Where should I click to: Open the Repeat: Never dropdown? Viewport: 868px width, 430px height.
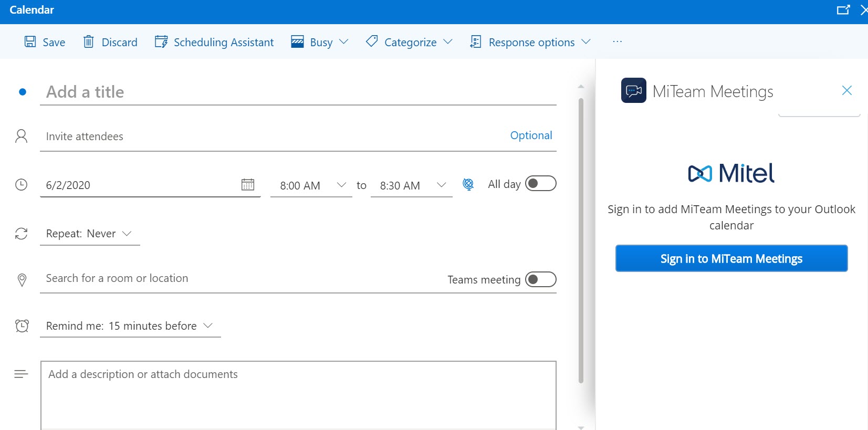[89, 234]
